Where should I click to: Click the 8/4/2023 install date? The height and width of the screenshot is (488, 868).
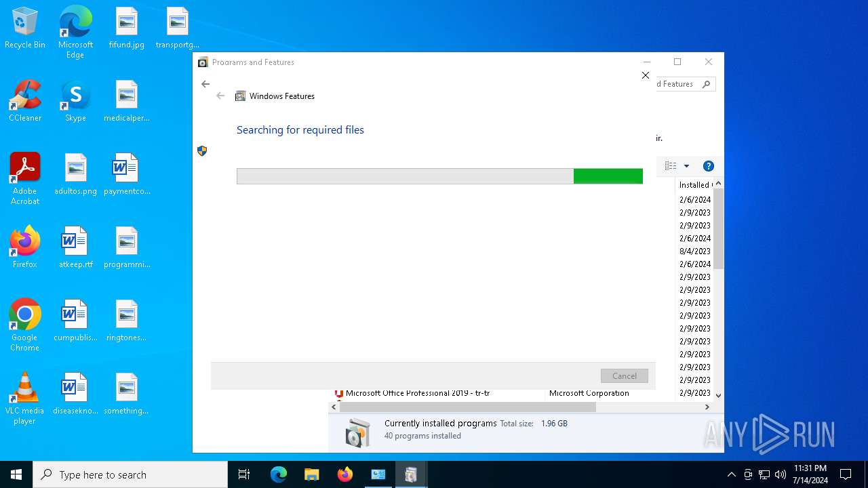(x=695, y=251)
